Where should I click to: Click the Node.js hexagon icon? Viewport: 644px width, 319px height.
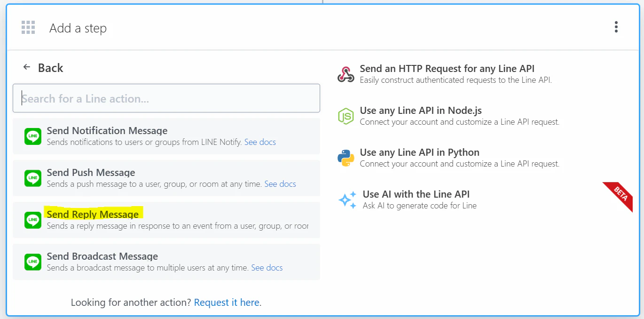pyautogui.click(x=346, y=116)
